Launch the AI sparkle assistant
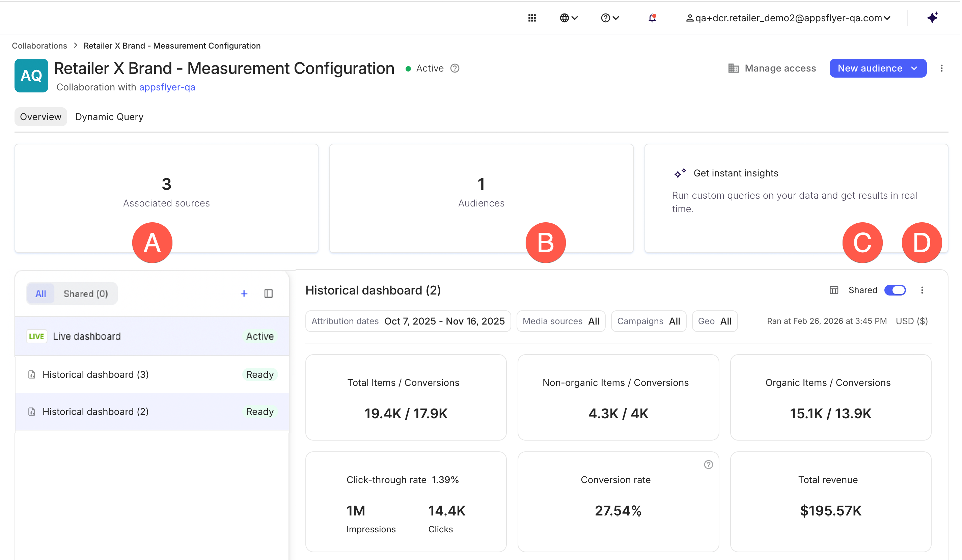The image size is (962, 560). [933, 18]
